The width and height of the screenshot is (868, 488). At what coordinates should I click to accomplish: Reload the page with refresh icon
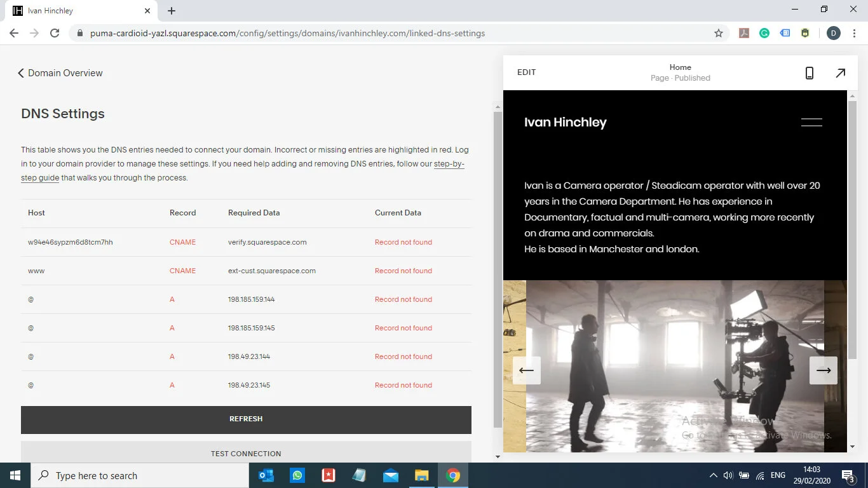click(55, 33)
